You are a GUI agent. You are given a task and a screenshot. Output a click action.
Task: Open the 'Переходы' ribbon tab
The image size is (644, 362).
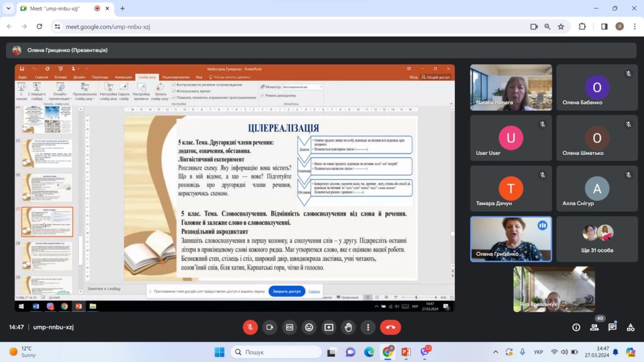[x=100, y=77]
